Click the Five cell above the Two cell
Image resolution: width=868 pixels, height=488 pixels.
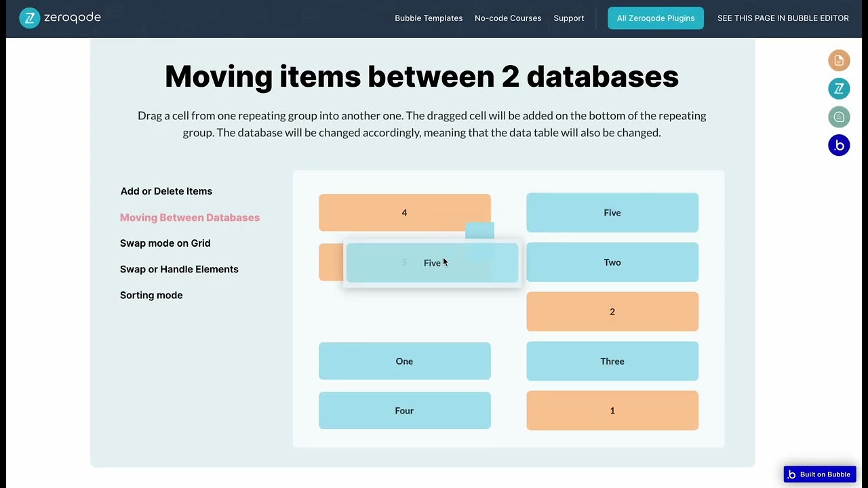tap(612, 213)
